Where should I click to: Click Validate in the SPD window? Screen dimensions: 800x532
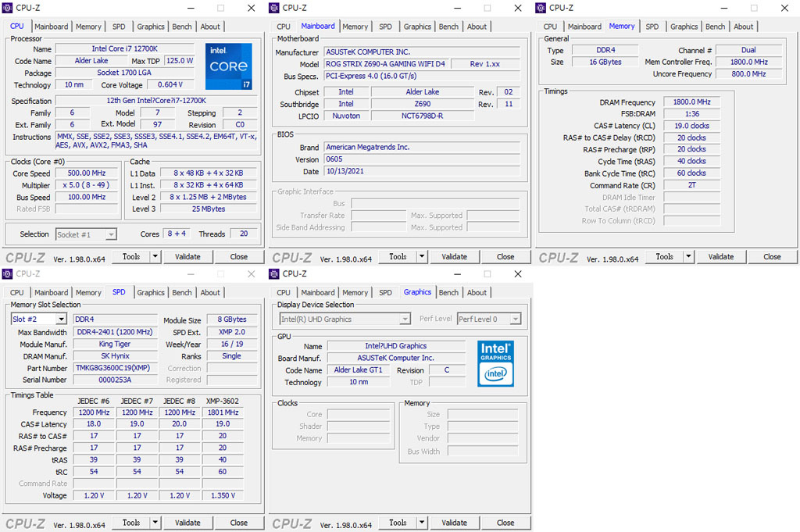[x=187, y=523]
